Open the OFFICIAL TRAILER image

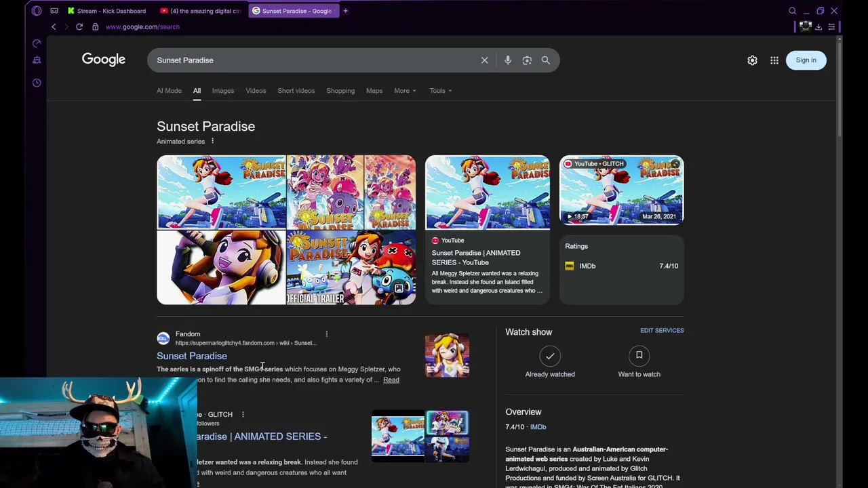351,268
